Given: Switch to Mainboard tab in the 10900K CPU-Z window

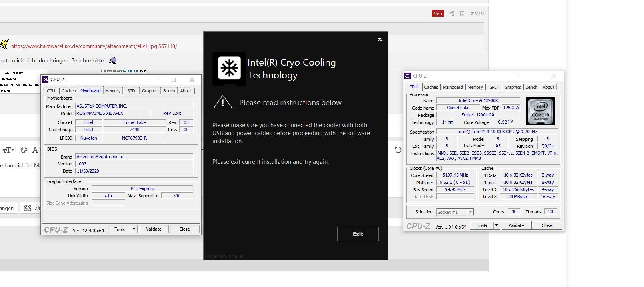Looking at the screenshot, I should 453,87.
